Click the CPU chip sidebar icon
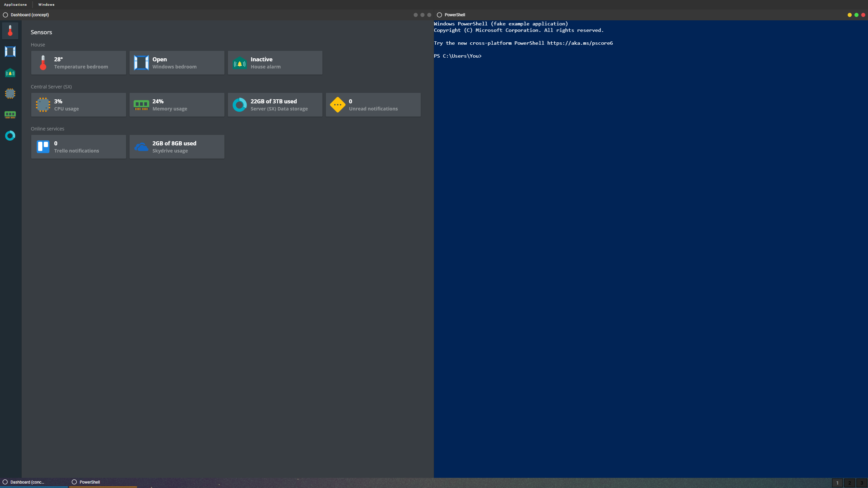The height and width of the screenshot is (488, 868). click(x=10, y=94)
